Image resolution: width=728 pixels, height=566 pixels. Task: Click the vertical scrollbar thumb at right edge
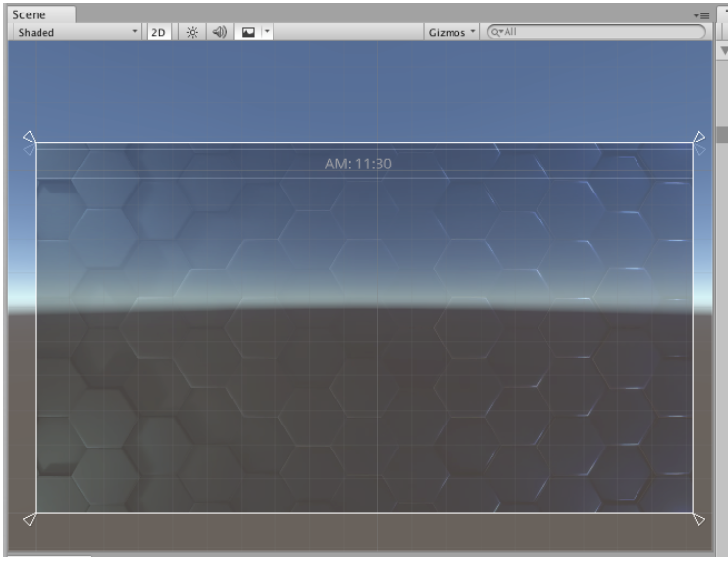(x=722, y=134)
